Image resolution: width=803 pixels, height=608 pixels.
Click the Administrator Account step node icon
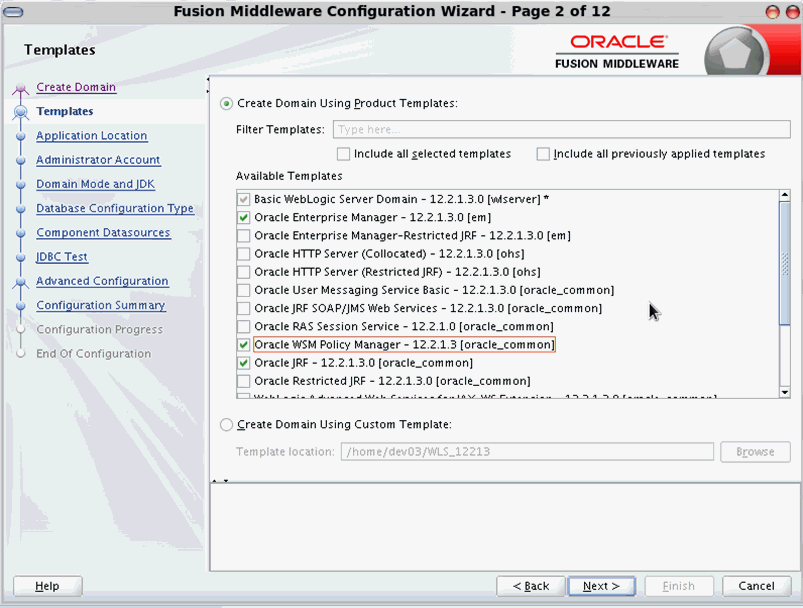[20, 160]
